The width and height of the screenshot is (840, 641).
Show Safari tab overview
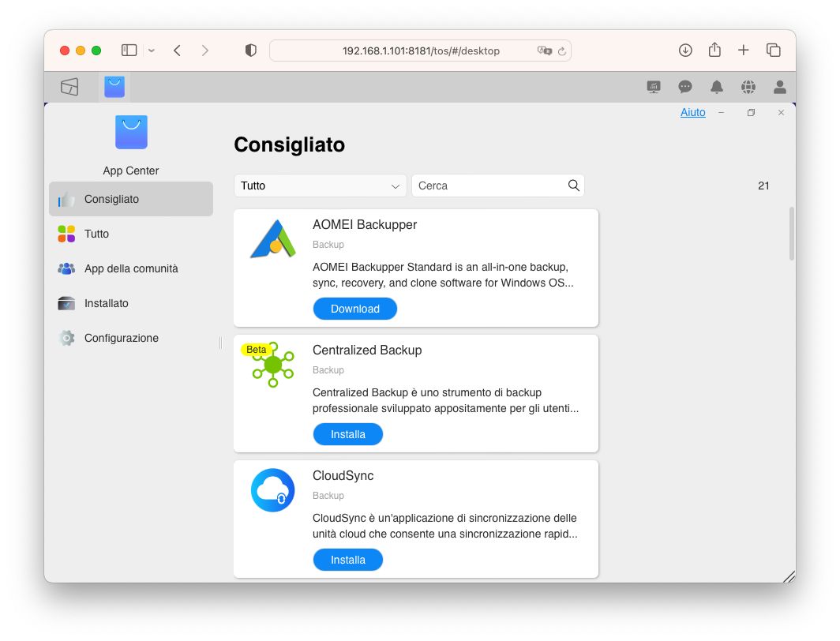(773, 51)
